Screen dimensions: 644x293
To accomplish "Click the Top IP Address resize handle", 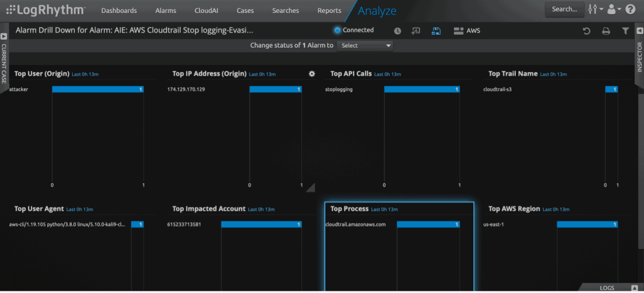I will [x=311, y=188].
